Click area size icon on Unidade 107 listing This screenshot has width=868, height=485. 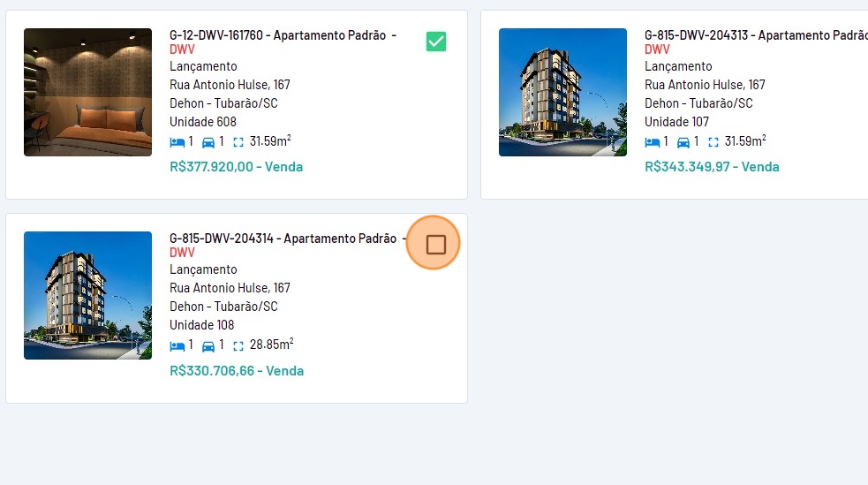pyautogui.click(x=713, y=141)
